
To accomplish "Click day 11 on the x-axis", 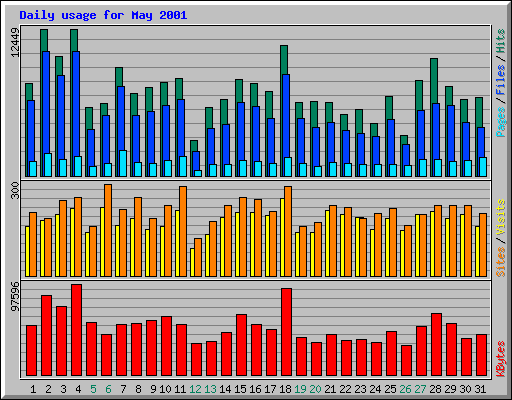I will [x=180, y=389].
